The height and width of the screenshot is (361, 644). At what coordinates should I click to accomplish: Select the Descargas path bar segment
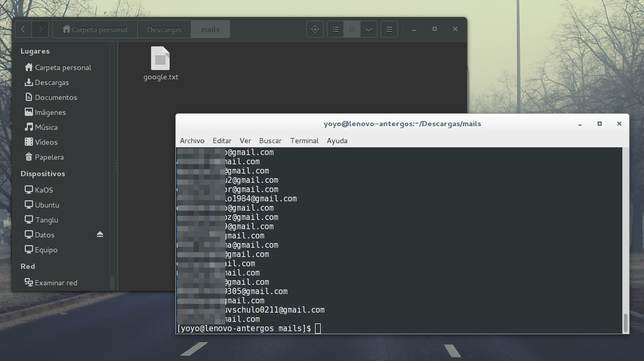(164, 29)
